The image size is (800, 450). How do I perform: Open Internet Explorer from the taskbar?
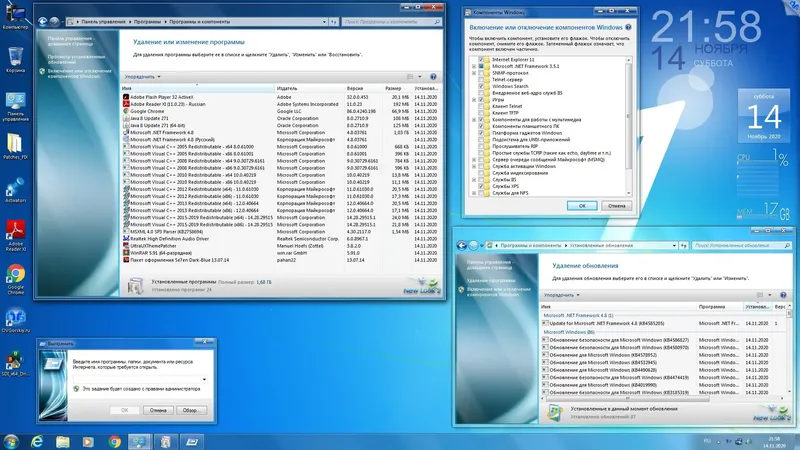click(x=37, y=441)
